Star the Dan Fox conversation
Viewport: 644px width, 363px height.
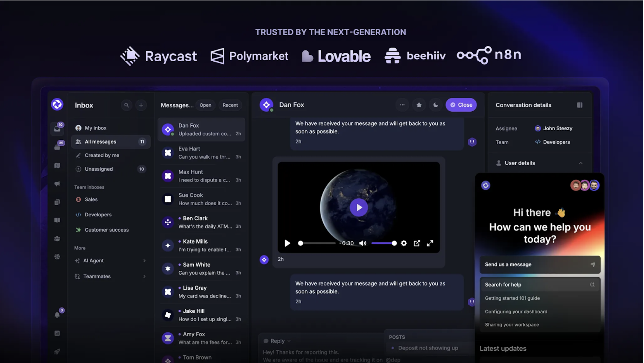pos(419,105)
